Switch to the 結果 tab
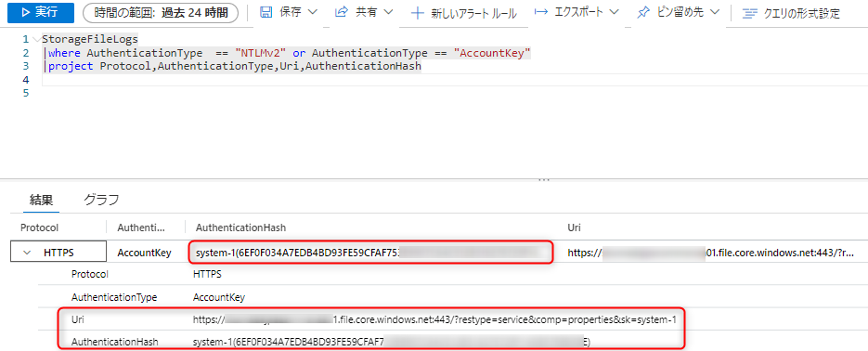 41,200
